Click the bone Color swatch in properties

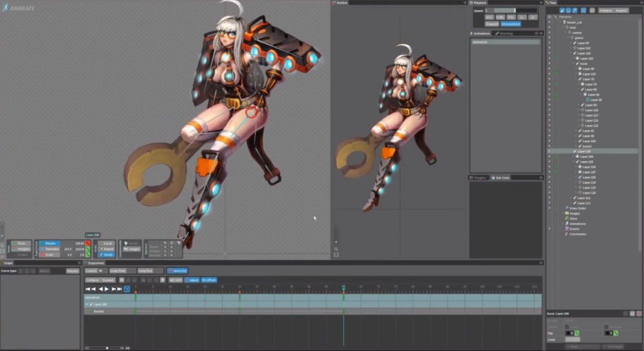(573, 339)
